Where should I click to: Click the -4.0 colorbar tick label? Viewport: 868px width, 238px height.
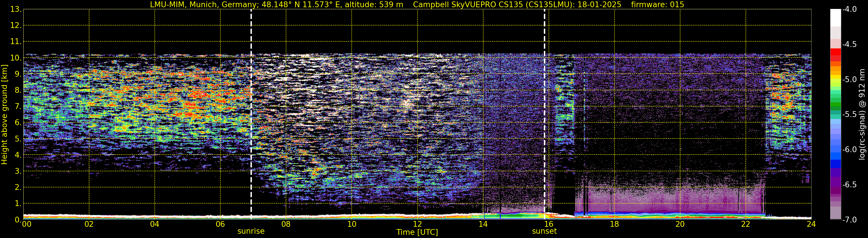850,10
